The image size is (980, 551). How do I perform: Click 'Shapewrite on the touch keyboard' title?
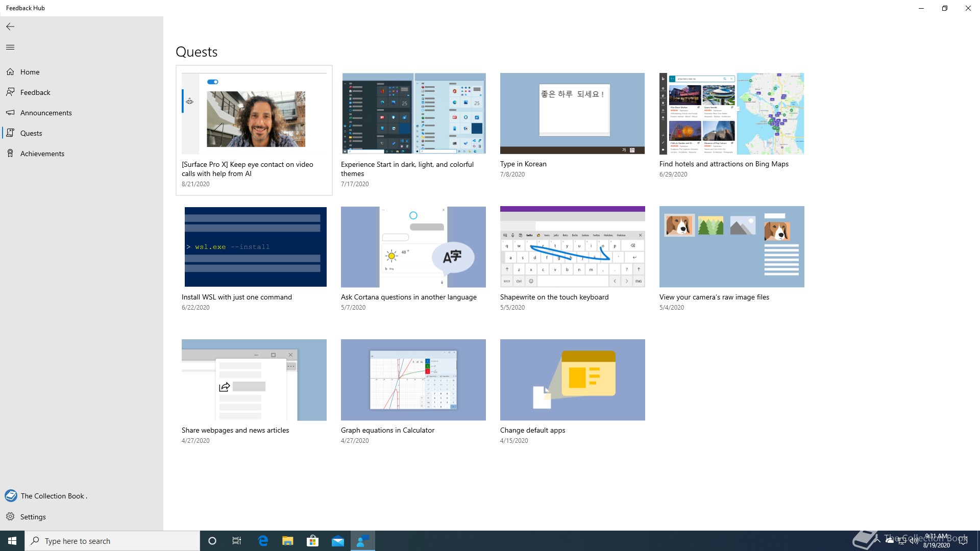point(554,297)
